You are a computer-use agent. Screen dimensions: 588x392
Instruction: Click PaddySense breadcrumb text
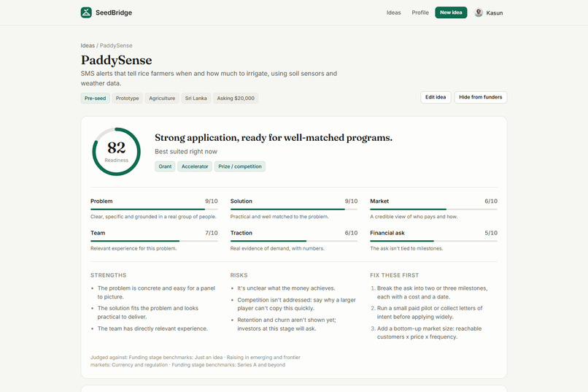coord(116,45)
